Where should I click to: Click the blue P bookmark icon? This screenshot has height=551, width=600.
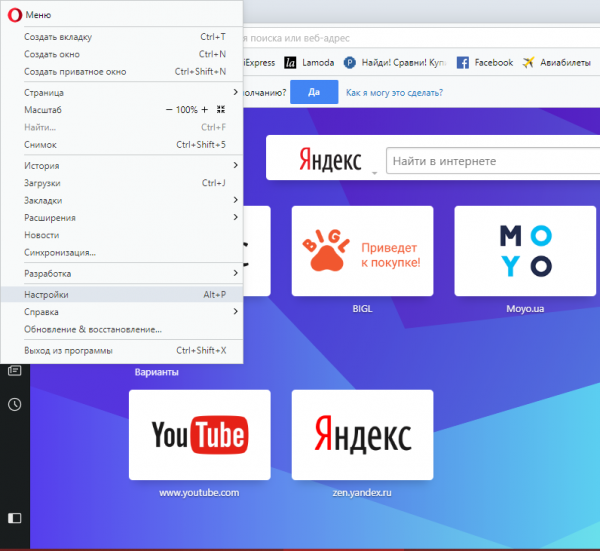[349, 62]
